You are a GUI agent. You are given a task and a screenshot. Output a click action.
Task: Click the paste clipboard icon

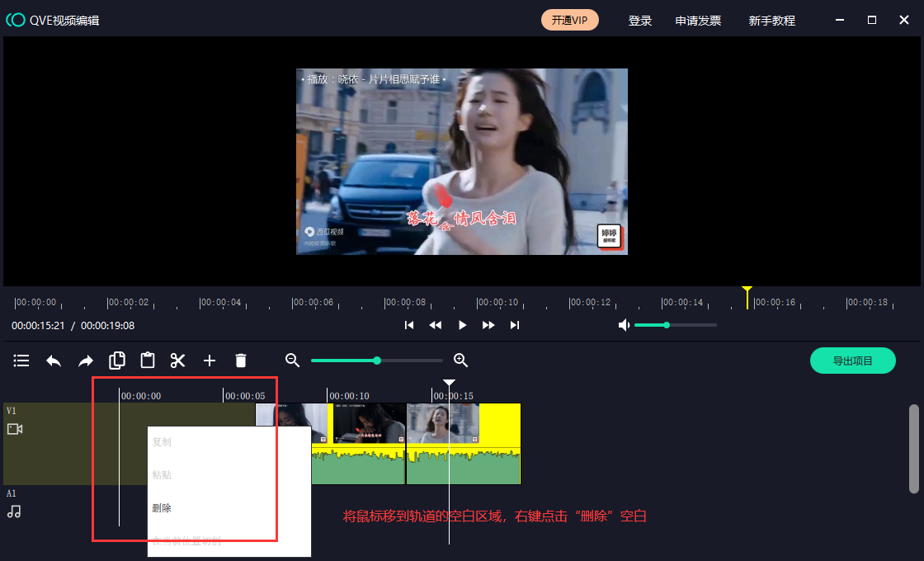click(148, 361)
